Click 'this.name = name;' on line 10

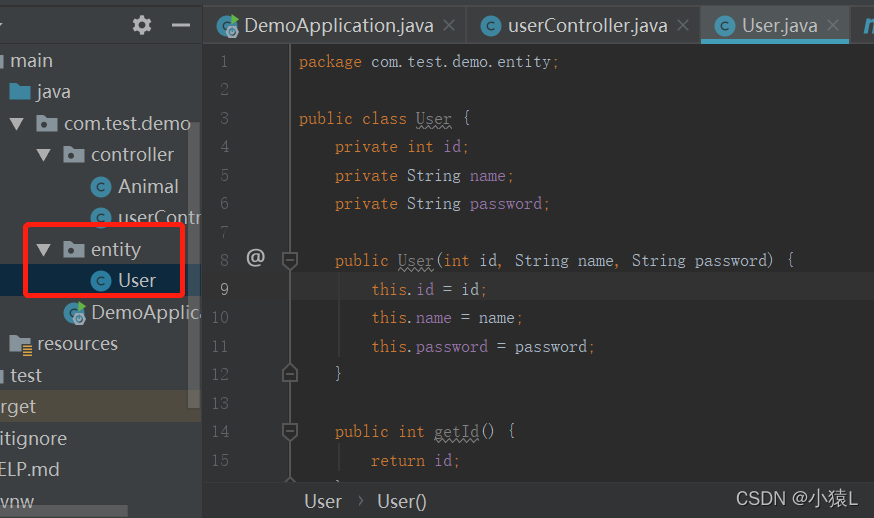(447, 318)
